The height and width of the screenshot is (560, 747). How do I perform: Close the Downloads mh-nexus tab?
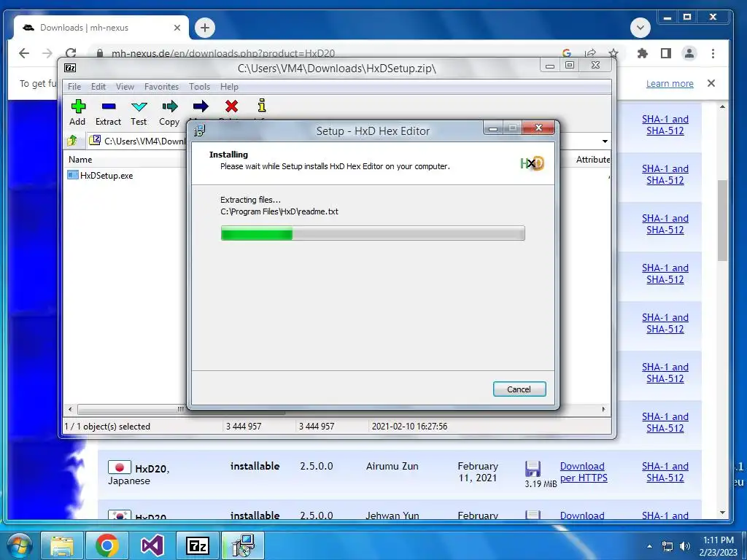pyautogui.click(x=177, y=28)
